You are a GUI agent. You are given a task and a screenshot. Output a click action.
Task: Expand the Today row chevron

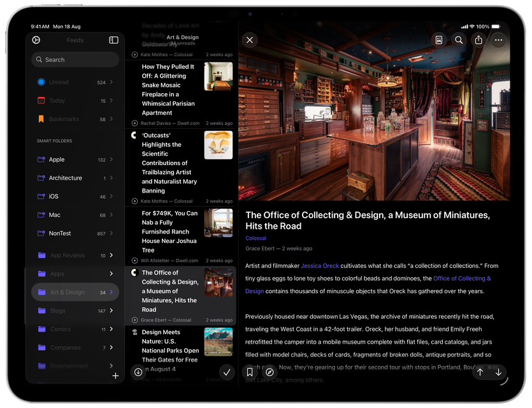point(111,101)
